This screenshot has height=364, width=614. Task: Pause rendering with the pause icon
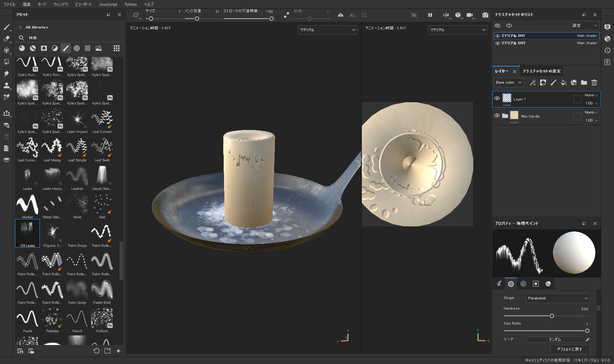(x=430, y=15)
